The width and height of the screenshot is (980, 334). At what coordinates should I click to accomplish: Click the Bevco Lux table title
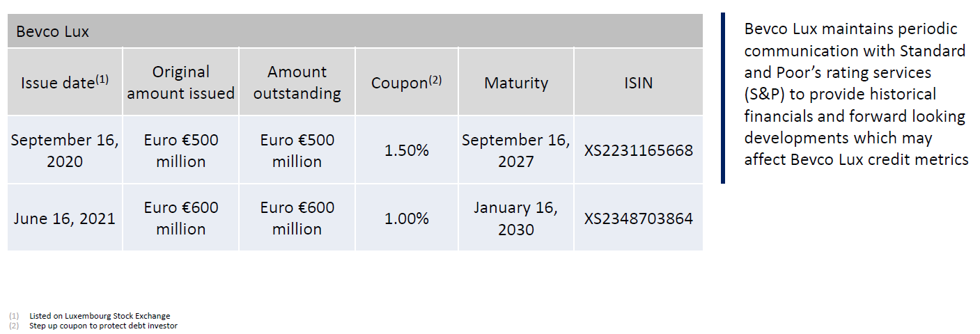[x=53, y=31]
